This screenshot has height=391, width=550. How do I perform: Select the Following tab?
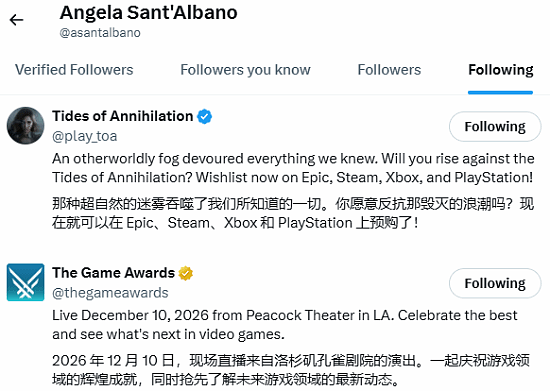tap(501, 70)
